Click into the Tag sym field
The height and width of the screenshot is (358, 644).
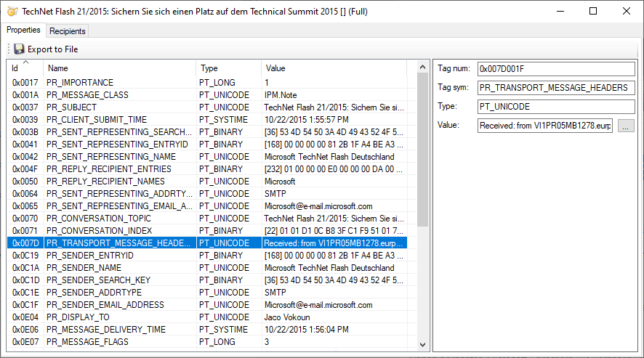556,88
